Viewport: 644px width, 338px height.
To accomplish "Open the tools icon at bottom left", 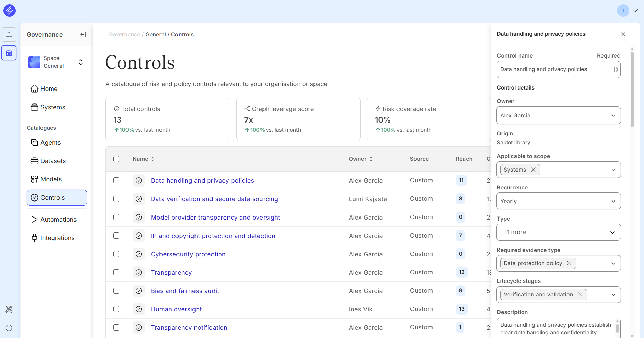I will click(x=9, y=309).
